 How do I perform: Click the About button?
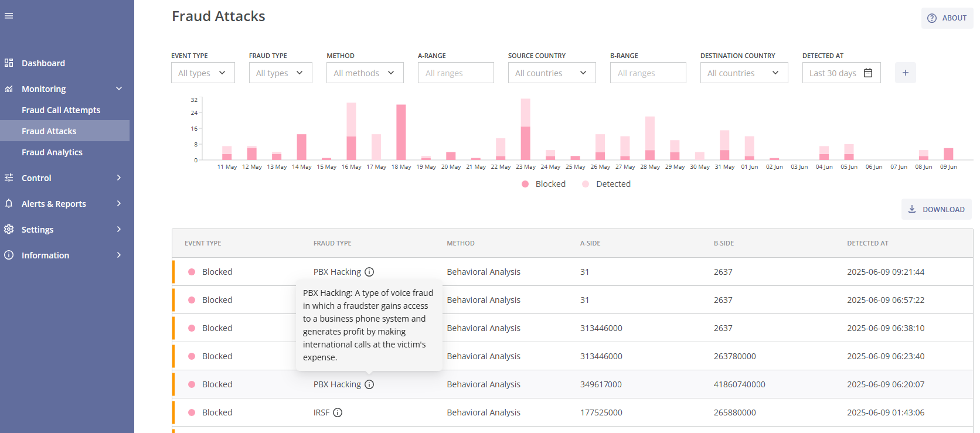(947, 18)
